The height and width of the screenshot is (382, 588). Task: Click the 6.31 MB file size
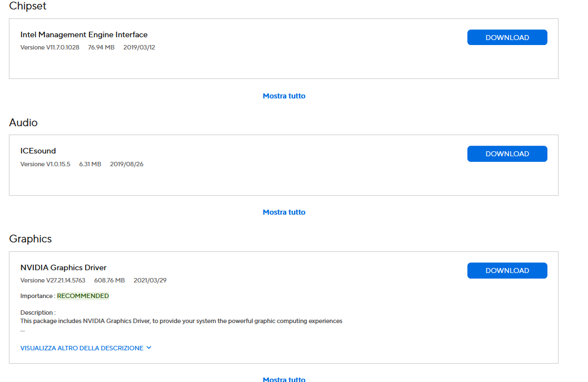click(90, 164)
